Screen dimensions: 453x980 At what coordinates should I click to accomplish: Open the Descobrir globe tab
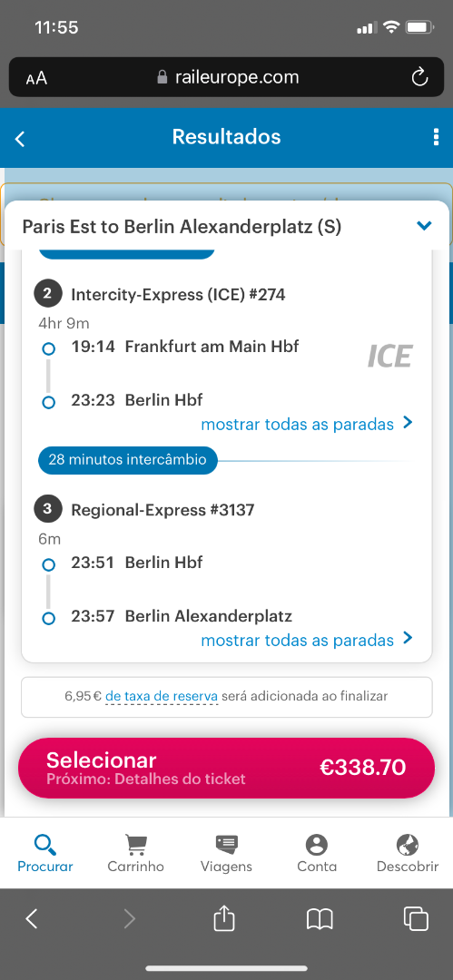[x=408, y=852]
